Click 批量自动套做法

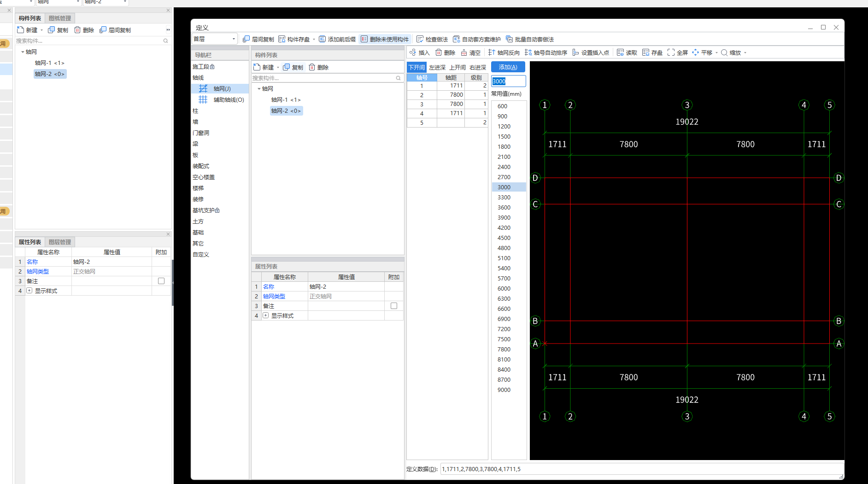pyautogui.click(x=530, y=39)
